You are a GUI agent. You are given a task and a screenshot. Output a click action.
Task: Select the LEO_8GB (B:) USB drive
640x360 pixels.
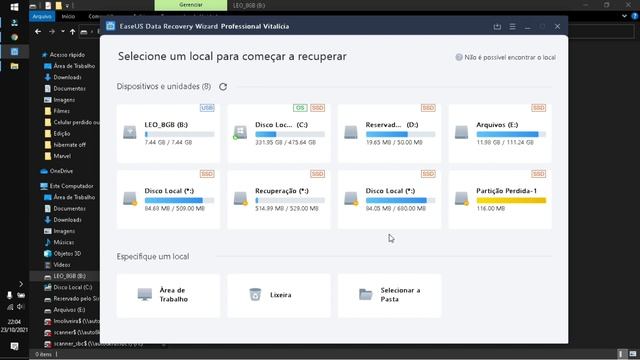[168, 133]
